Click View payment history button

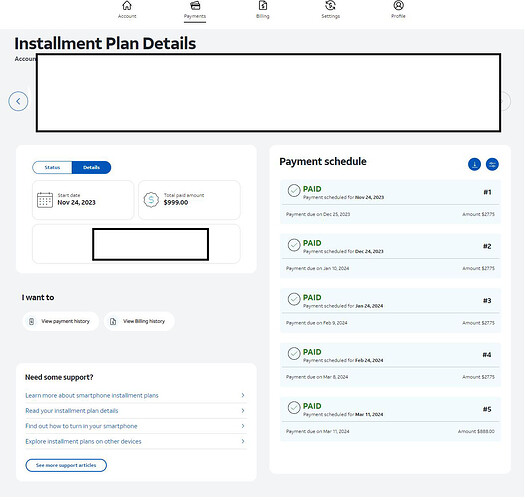(x=61, y=321)
